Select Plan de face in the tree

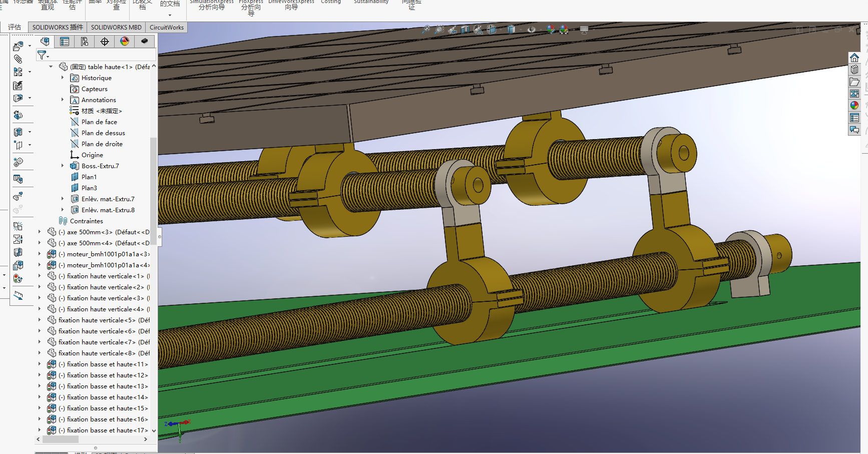click(99, 122)
